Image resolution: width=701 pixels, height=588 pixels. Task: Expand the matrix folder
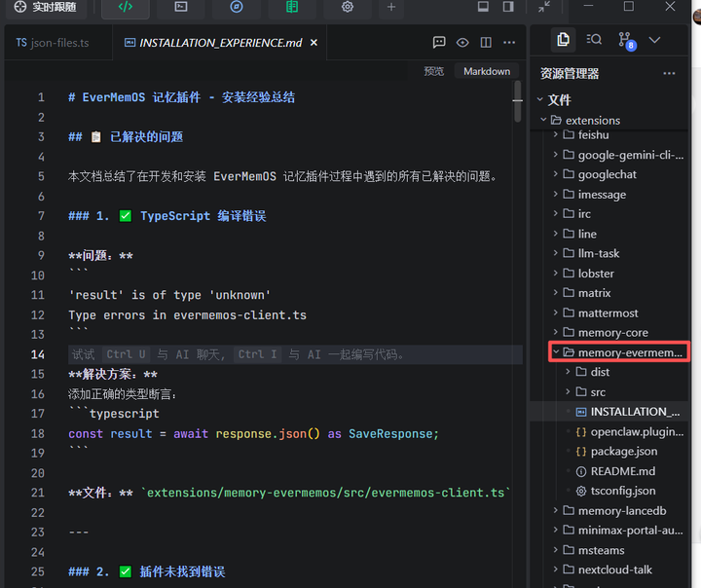tap(555, 293)
